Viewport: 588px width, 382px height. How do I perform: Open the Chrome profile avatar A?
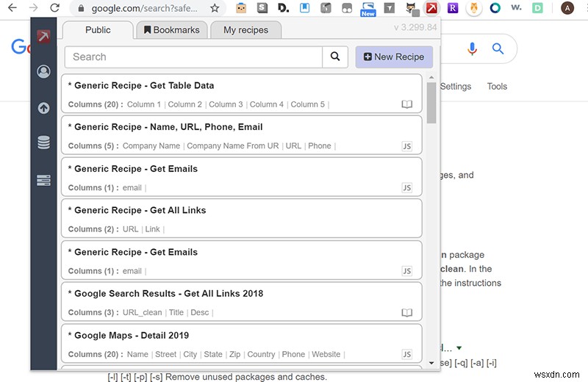point(567,8)
